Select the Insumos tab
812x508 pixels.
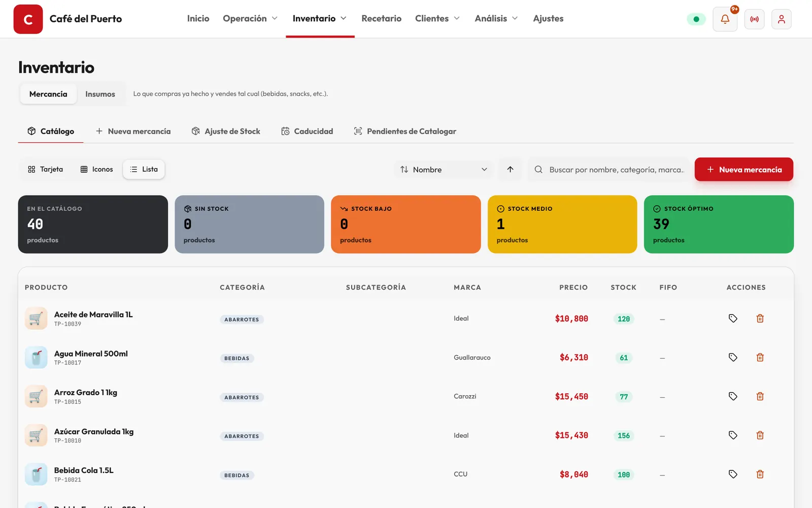(100, 94)
